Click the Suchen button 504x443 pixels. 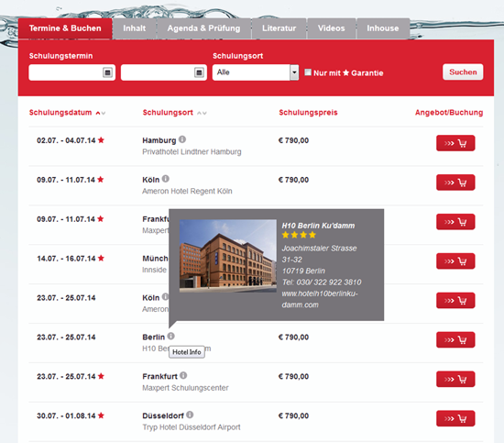(x=463, y=72)
